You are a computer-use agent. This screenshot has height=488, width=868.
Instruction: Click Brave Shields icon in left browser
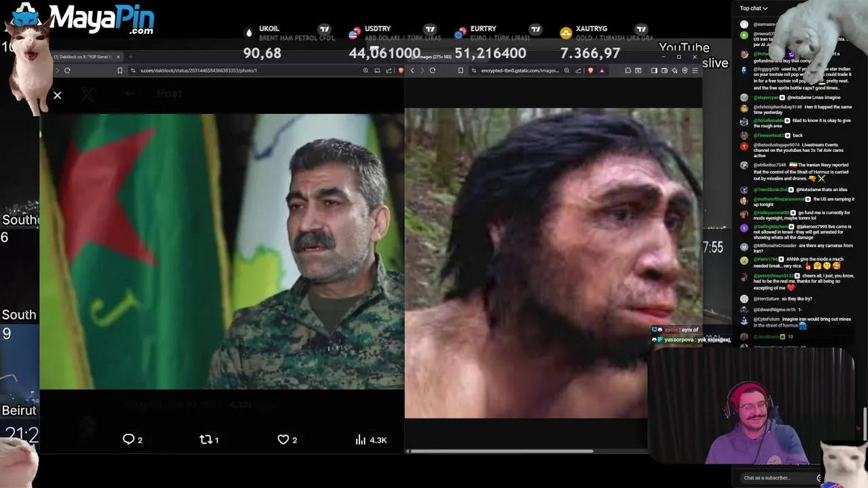tap(401, 70)
